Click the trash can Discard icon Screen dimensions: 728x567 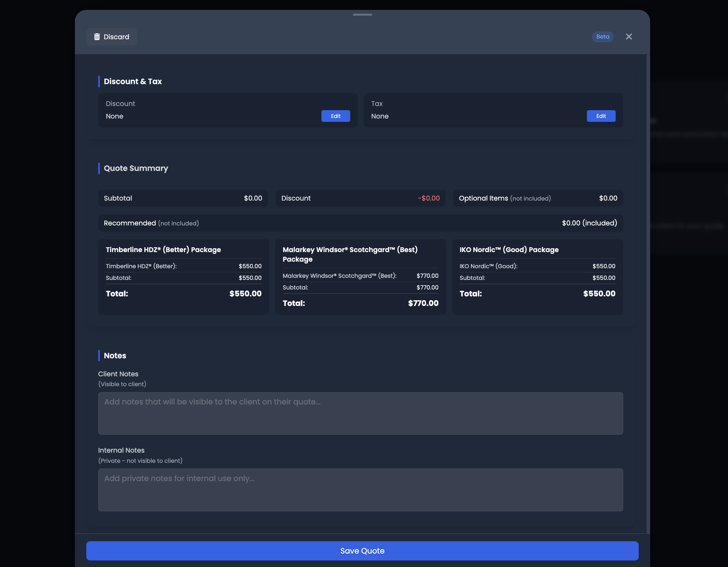click(97, 37)
